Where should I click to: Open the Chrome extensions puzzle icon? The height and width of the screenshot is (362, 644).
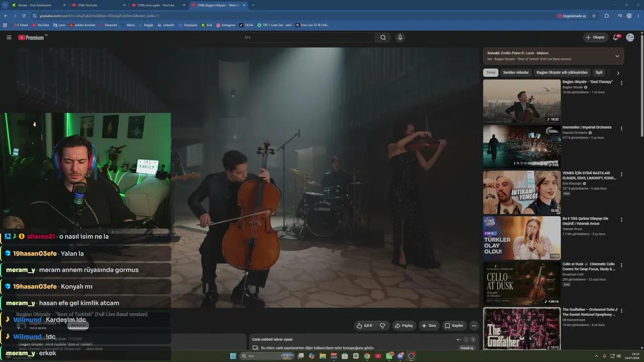606,16
